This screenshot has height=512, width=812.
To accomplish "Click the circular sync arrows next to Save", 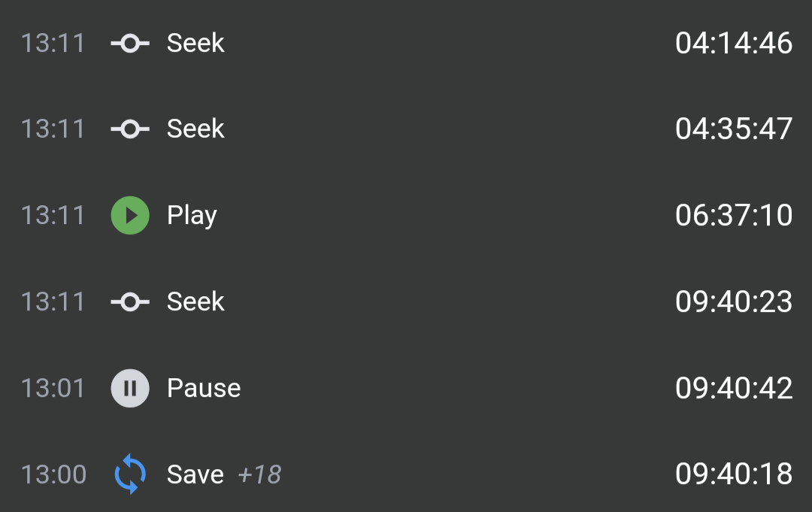I will (x=129, y=474).
